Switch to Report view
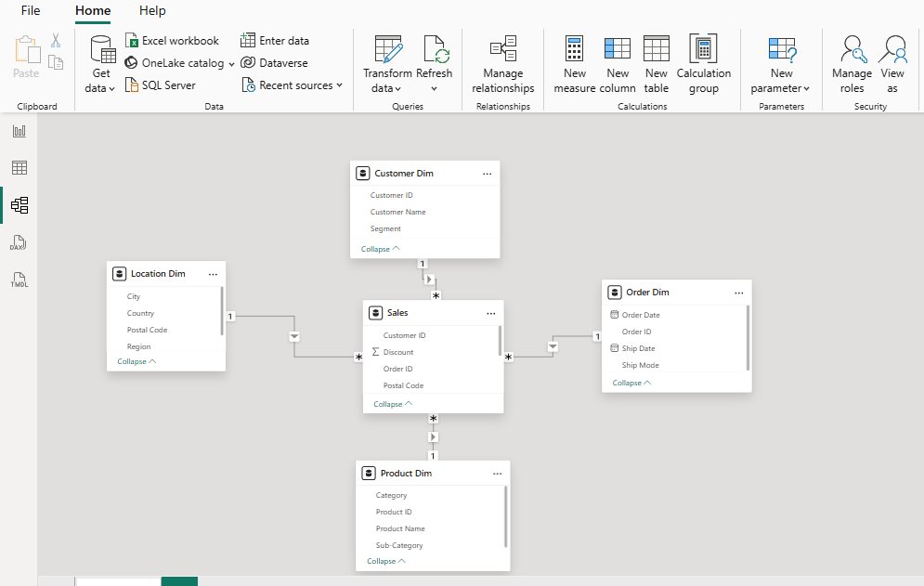The width and height of the screenshot is (924, 586). (x=20, y=131)
